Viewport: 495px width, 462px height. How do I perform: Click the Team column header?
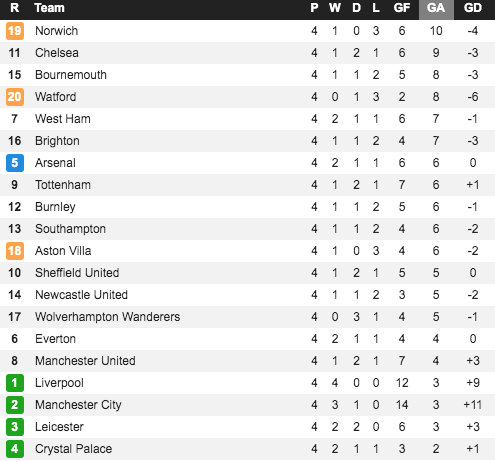click(x=49, y=9)
